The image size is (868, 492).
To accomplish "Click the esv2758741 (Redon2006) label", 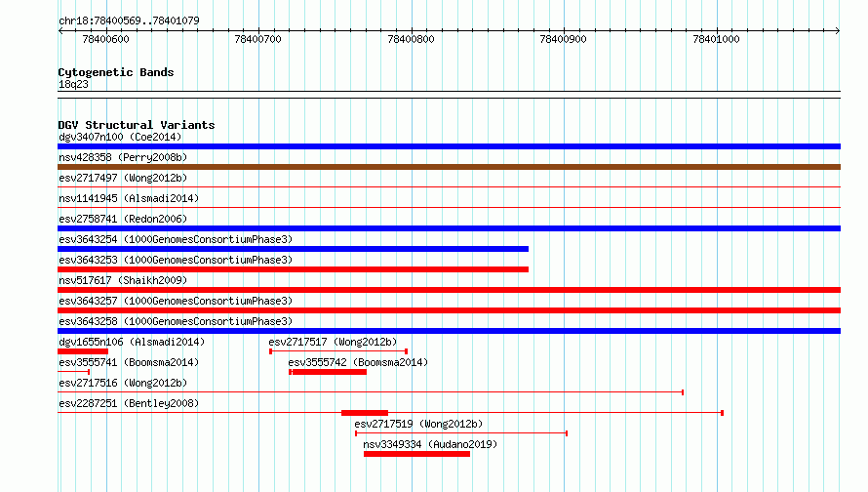I will [123, 219].
